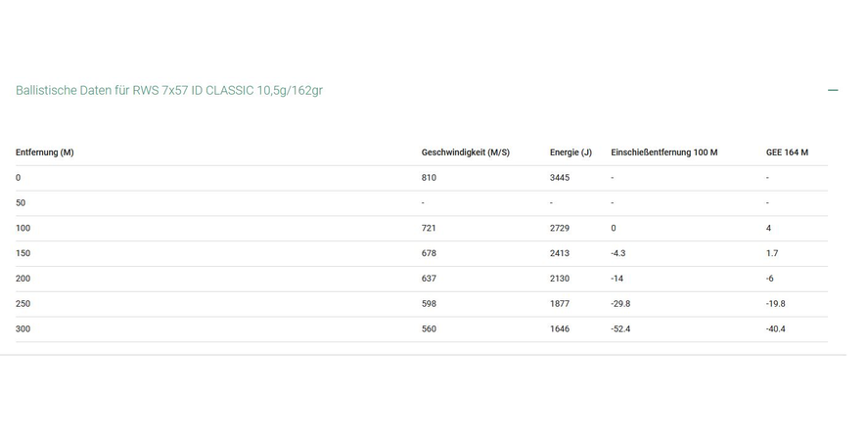Select the velocity value 721

pyautogui.click(x=429, y=228)
